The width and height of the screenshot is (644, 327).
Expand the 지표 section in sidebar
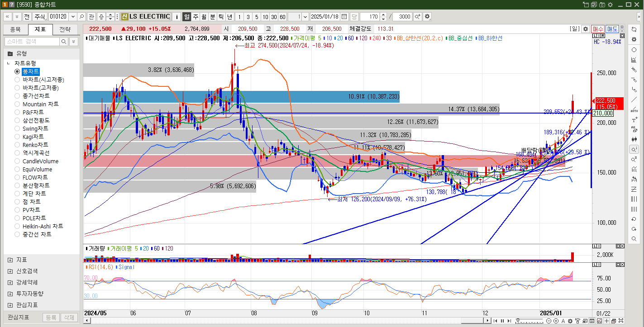10,260
